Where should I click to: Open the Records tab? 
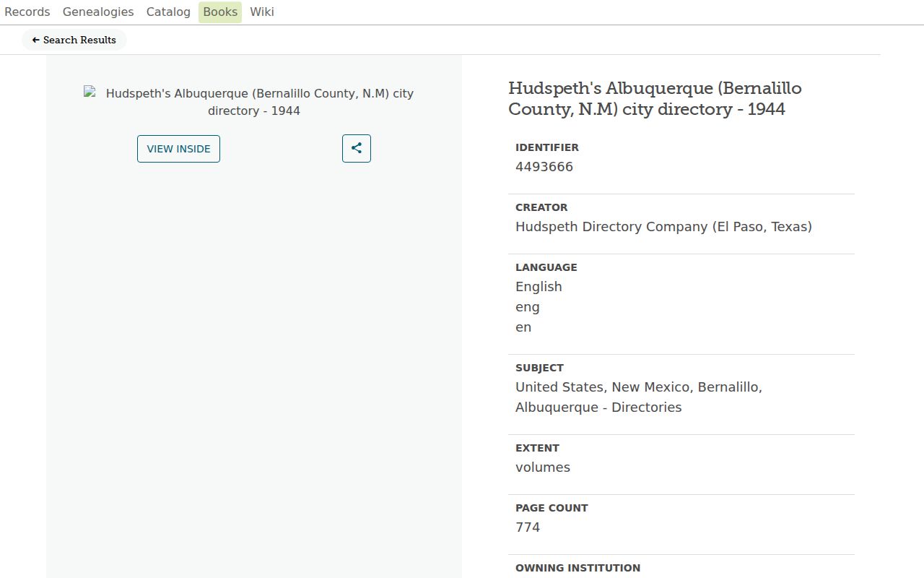(x=27, y=12)
